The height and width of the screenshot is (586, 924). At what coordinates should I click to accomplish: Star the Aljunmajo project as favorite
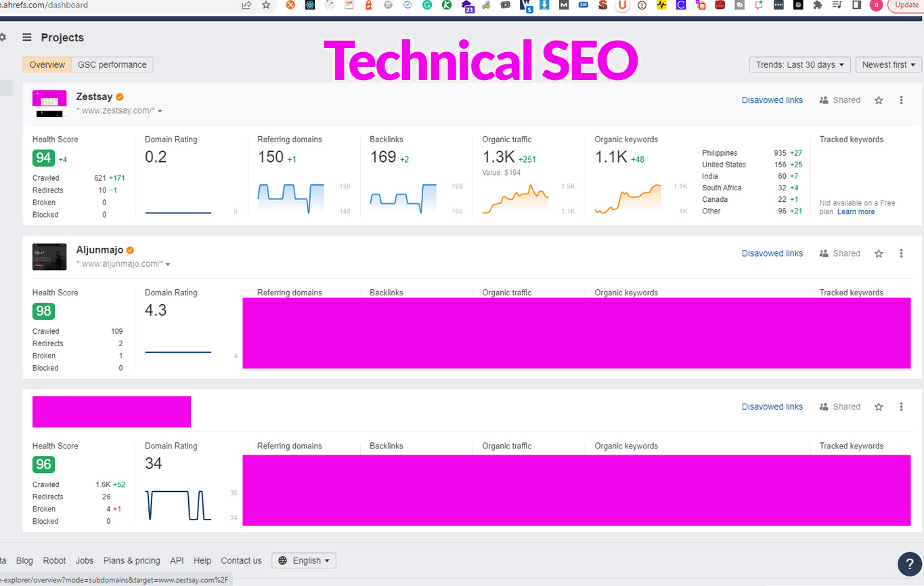coord(879,253)
